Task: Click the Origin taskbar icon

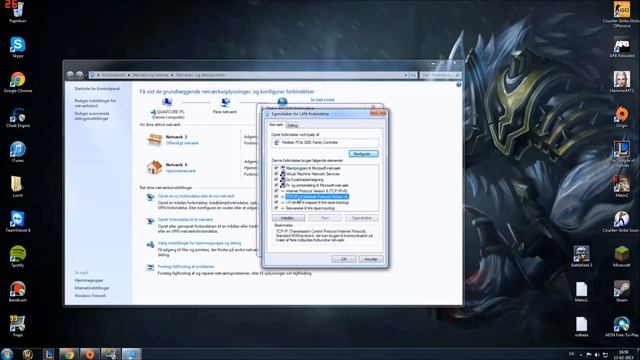Action: pyautogui.click(x=90, y=354)
